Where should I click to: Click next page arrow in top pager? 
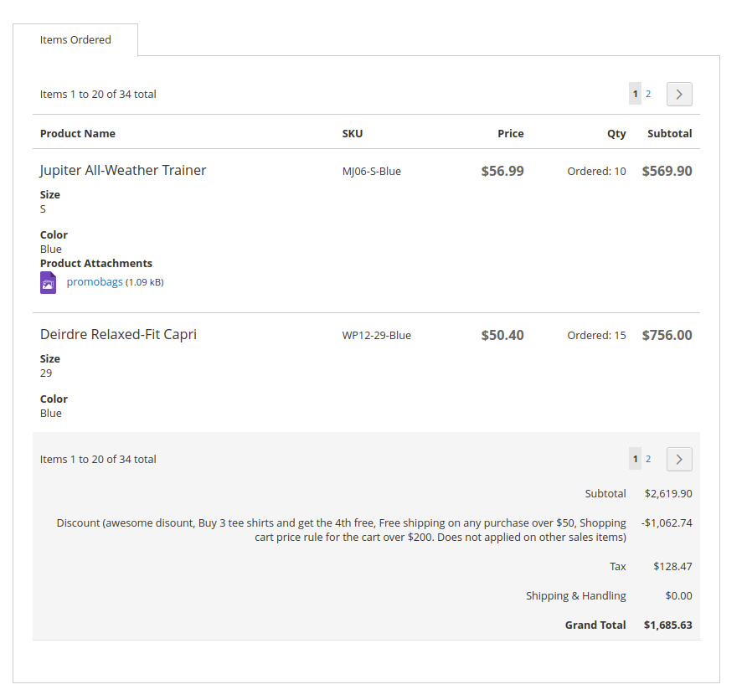tap(679, 95)
